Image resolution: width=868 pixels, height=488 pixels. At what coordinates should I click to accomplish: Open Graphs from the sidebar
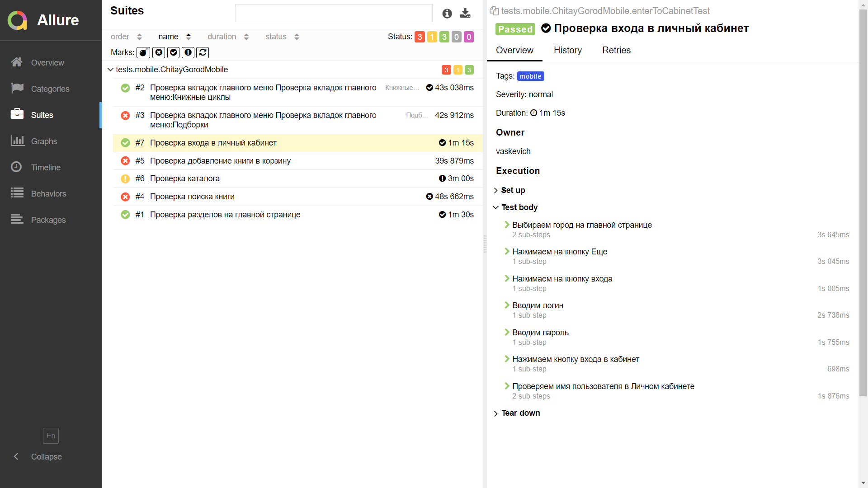pyautogui.click(x=44, y=141)
